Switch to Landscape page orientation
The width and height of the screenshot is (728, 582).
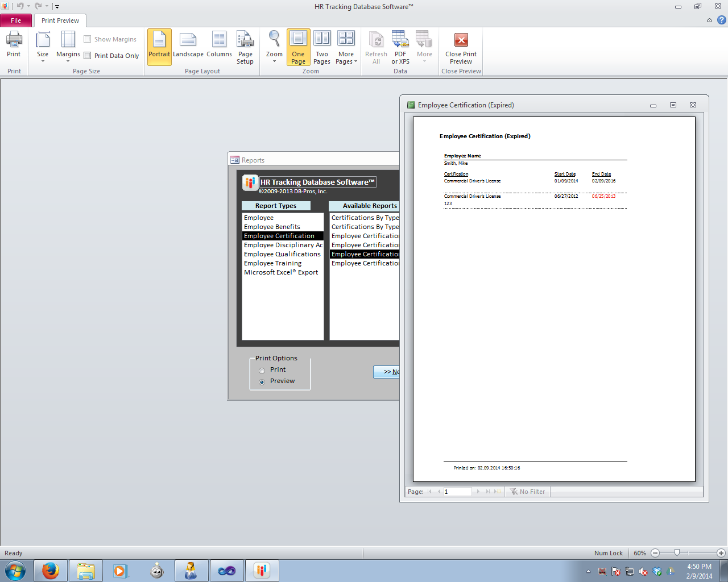click(188, 45)
